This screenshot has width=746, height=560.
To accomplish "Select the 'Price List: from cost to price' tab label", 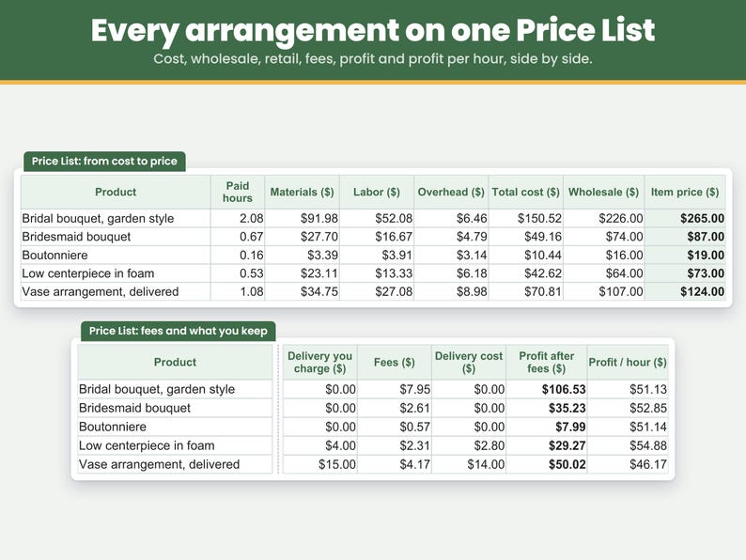I will point(104,162).
